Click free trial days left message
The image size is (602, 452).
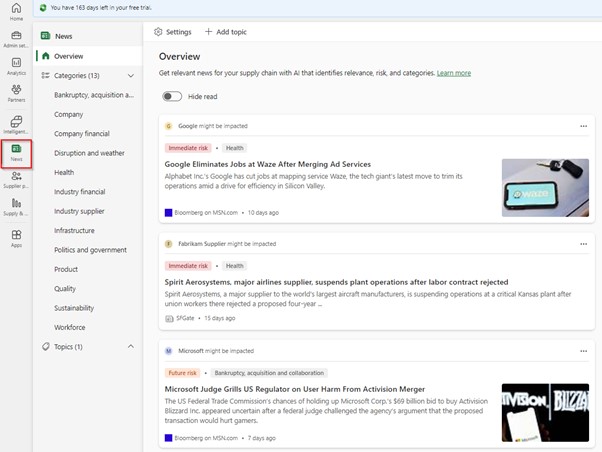(x=101, y=8)
